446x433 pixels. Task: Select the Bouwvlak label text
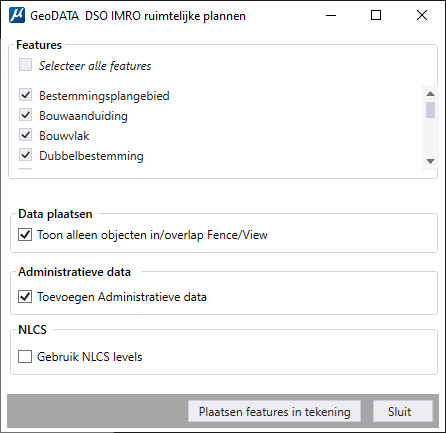click(x=64, y=136)
